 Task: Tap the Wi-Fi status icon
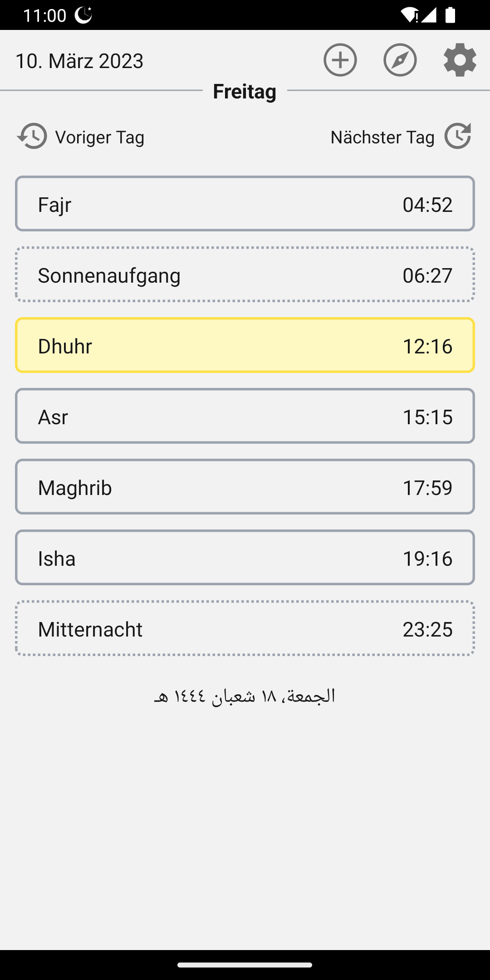(409, 15)
